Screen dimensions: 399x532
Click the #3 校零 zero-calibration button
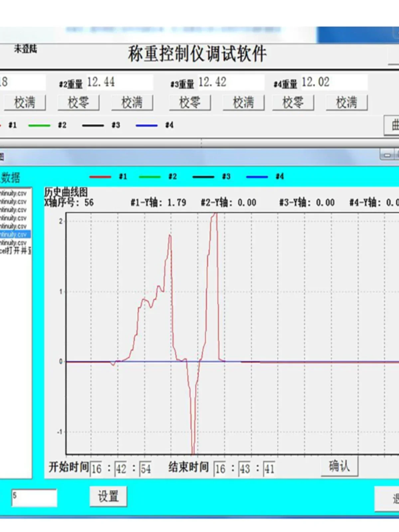click(190, 102)
